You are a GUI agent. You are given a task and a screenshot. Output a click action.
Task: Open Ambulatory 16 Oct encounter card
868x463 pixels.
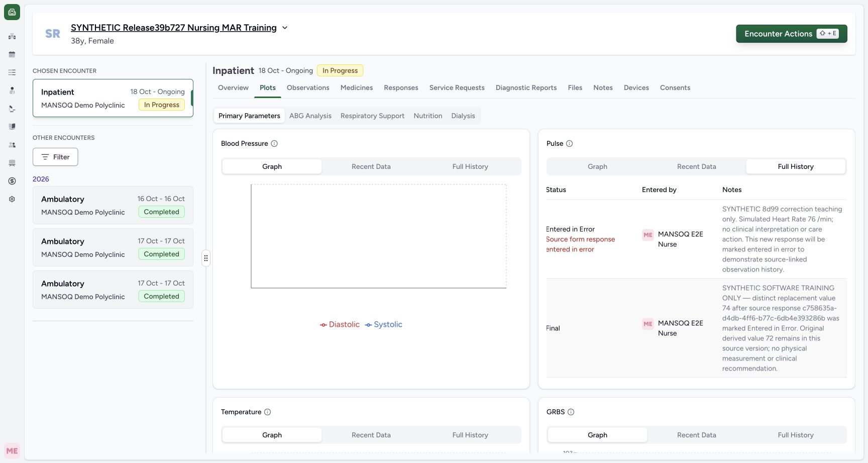(113, 205)
